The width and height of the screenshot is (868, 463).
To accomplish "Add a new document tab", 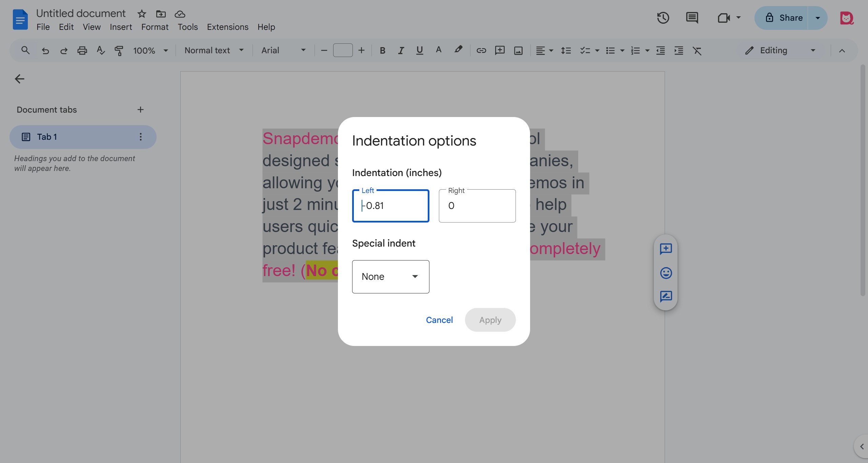I will point(140,110).
